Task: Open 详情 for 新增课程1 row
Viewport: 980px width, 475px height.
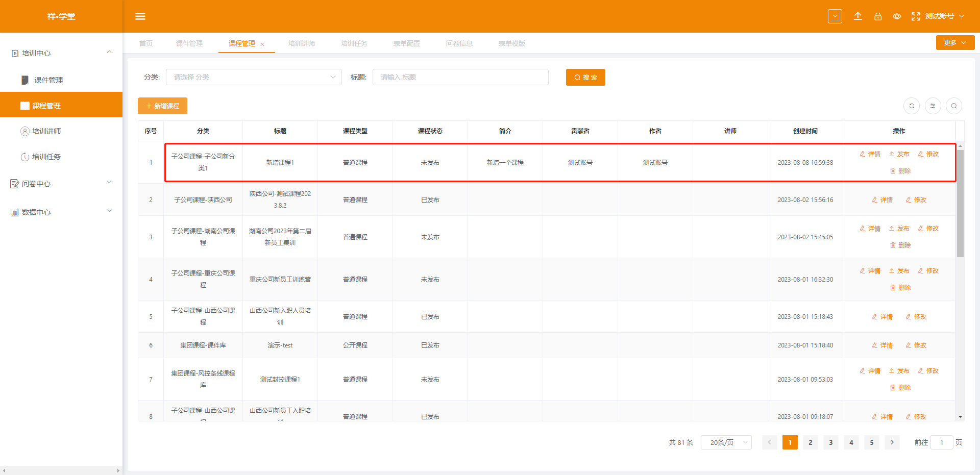Action: point(870,154)
